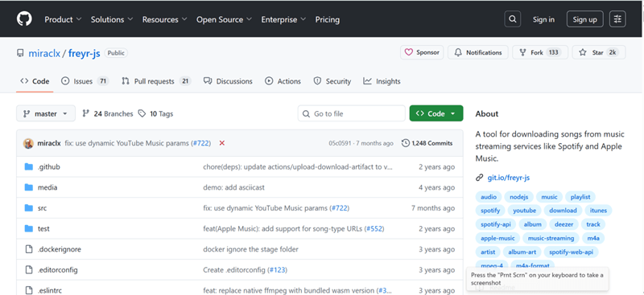Click the src folder icon

coord(28,208)
